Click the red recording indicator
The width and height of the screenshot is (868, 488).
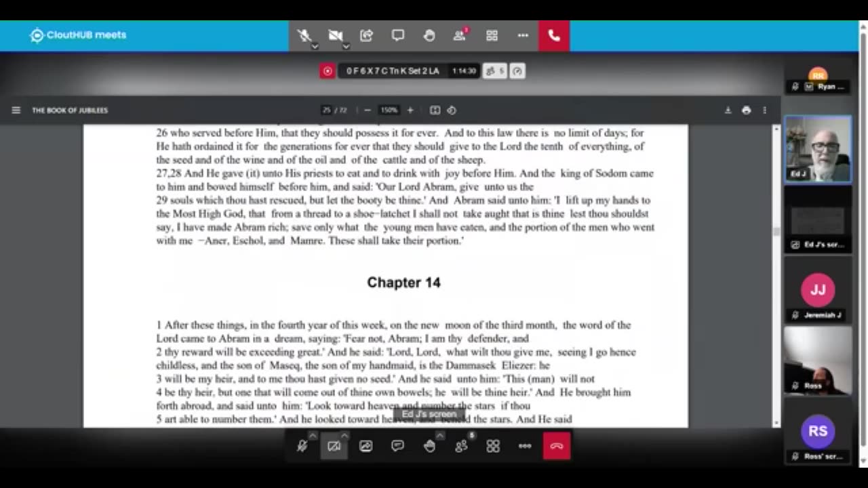(328, 70)
